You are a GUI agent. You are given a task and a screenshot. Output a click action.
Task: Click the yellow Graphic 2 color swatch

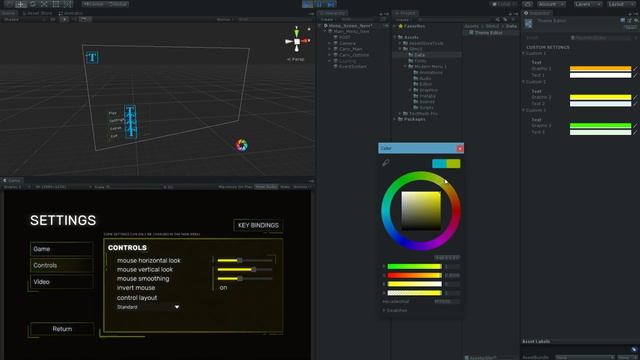click(600, 97)
